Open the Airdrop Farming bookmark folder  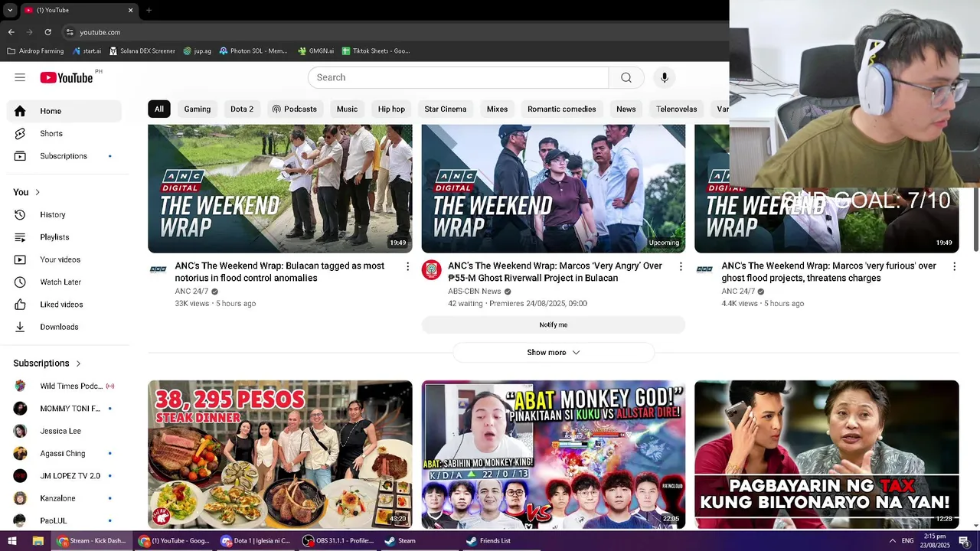pos(35,51)
